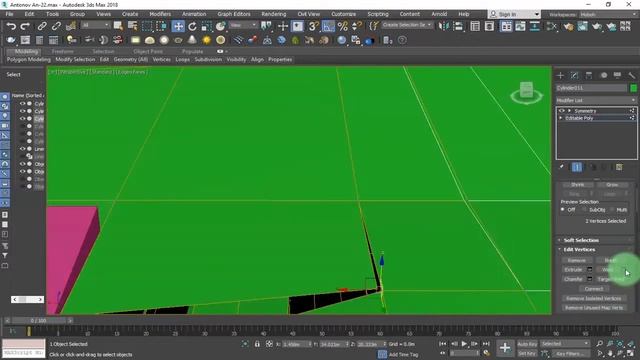Click the green object color swatch

pos(633,88)
